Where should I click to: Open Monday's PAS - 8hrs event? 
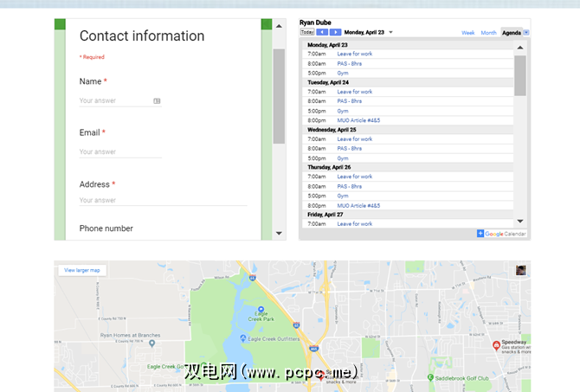pyautogui.click(x=349, y=64)
